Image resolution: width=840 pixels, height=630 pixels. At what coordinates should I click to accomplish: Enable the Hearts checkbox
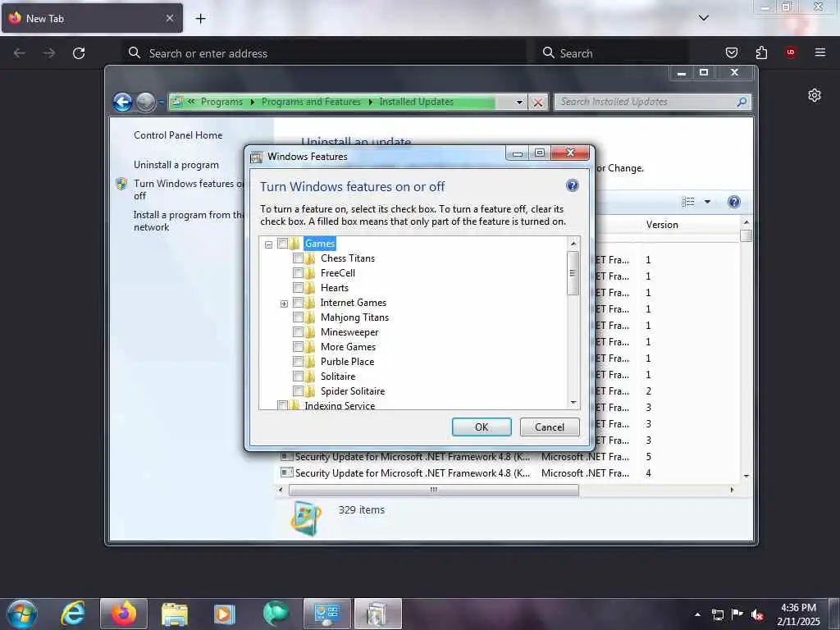tap(298, 288)
